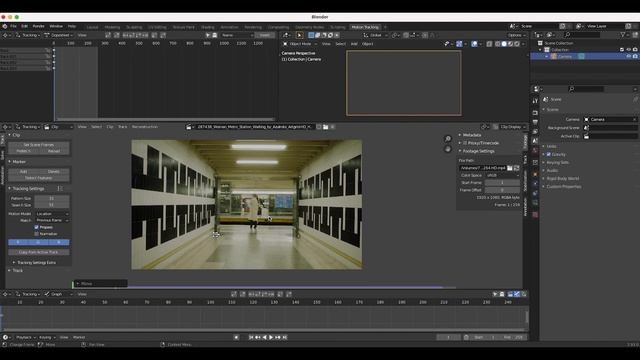
Task: Click the Detect Features button
Action: pos(39,178)
